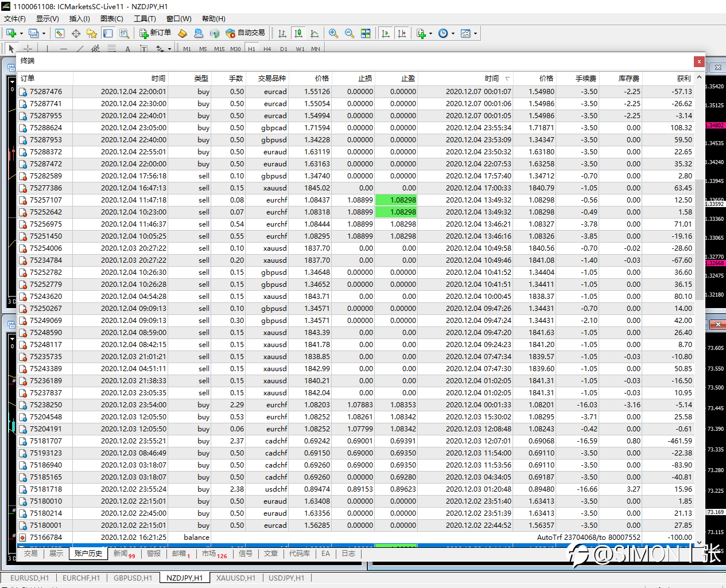Select the bar chart type icon
The width and height of the screenshot is (726, 588).
point(282,33)
